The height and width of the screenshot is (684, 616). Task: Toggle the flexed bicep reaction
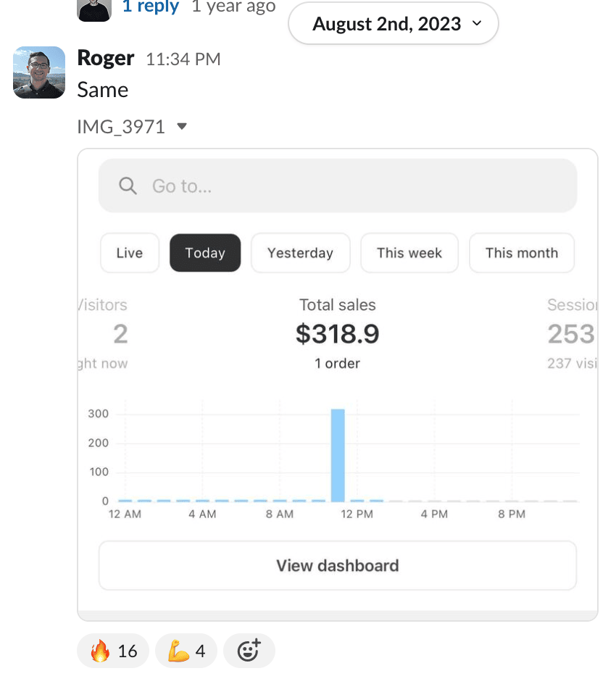186,651
